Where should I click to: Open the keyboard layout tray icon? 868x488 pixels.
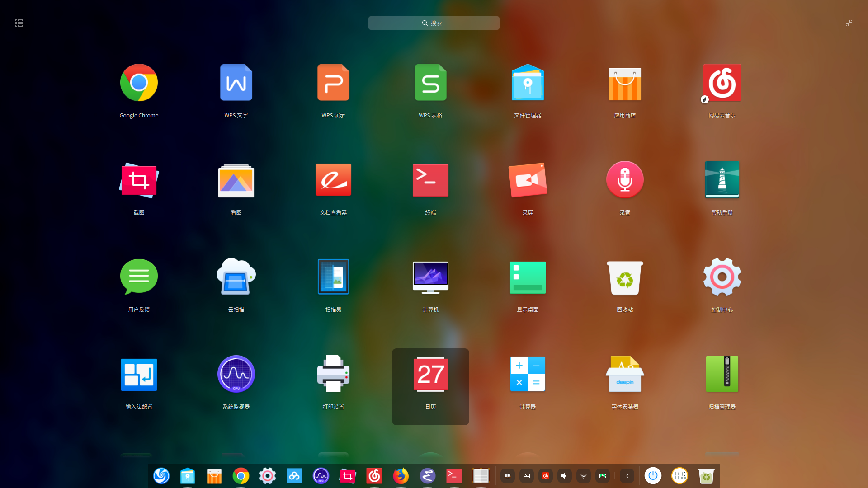click(527, 476)
